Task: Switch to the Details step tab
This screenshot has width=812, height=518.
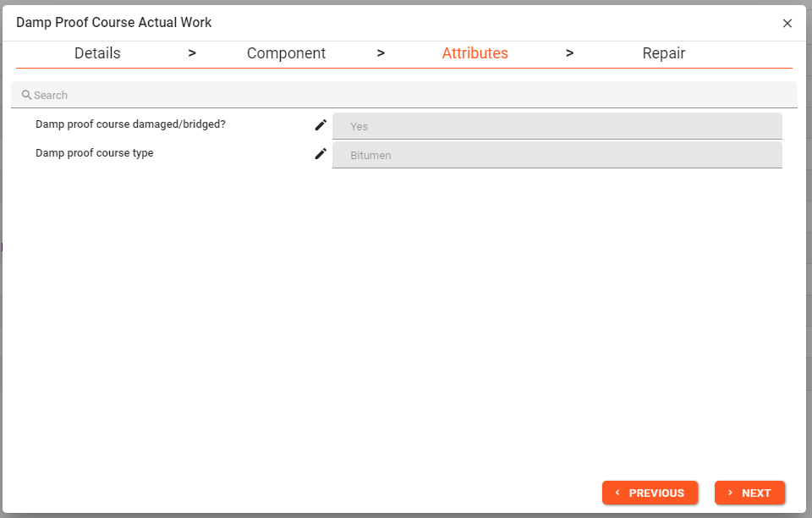Action: click(97, 53)
